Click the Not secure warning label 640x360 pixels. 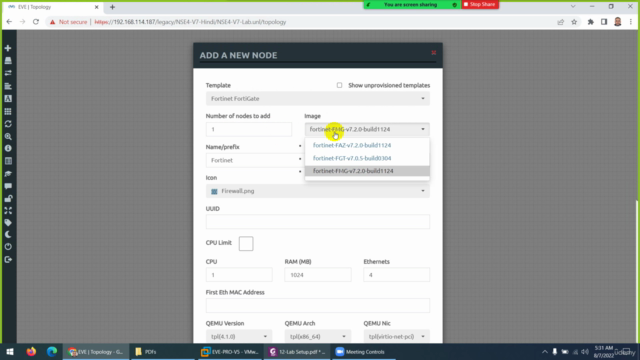pyautogui.click(x=68, y=22)
